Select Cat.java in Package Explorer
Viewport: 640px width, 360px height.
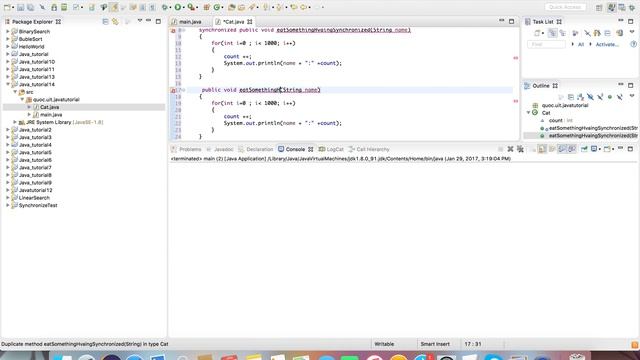pyautogui.click(x=49, y=107)
